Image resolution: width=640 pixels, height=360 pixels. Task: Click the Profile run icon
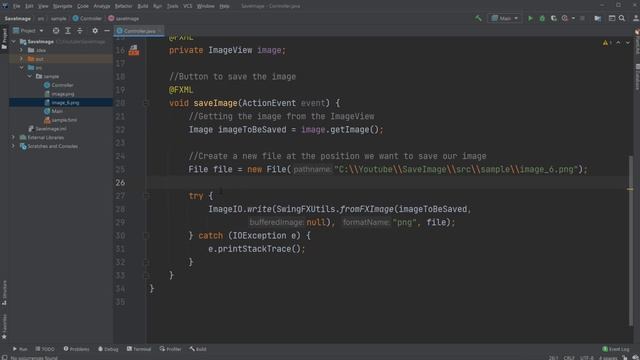pos(564,18)
